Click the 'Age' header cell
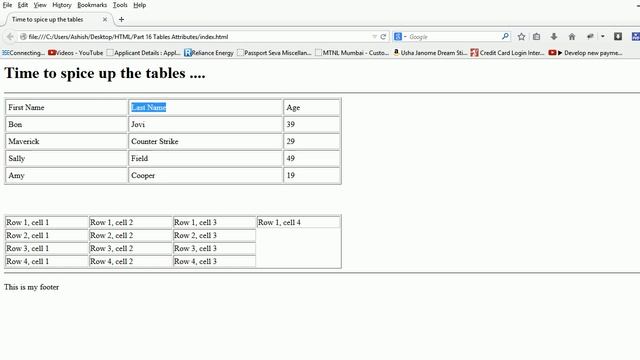This screenshot has height=360, width=640. coord(312,107)
